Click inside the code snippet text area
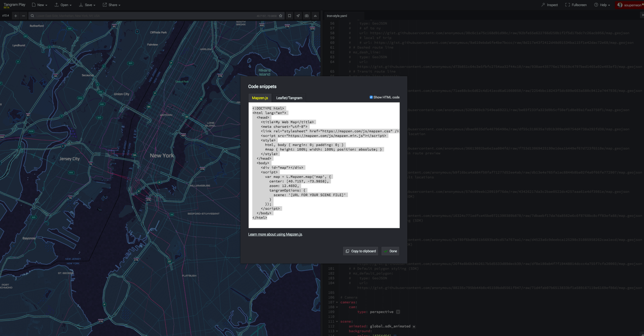The image size is (644, 336). [324, 165]
